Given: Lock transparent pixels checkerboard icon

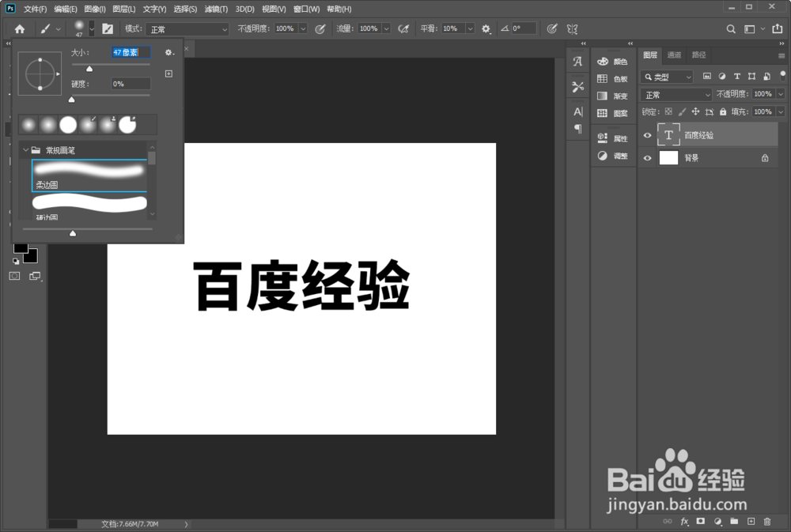Looking at the screenshot, I should tap(668, 111).
